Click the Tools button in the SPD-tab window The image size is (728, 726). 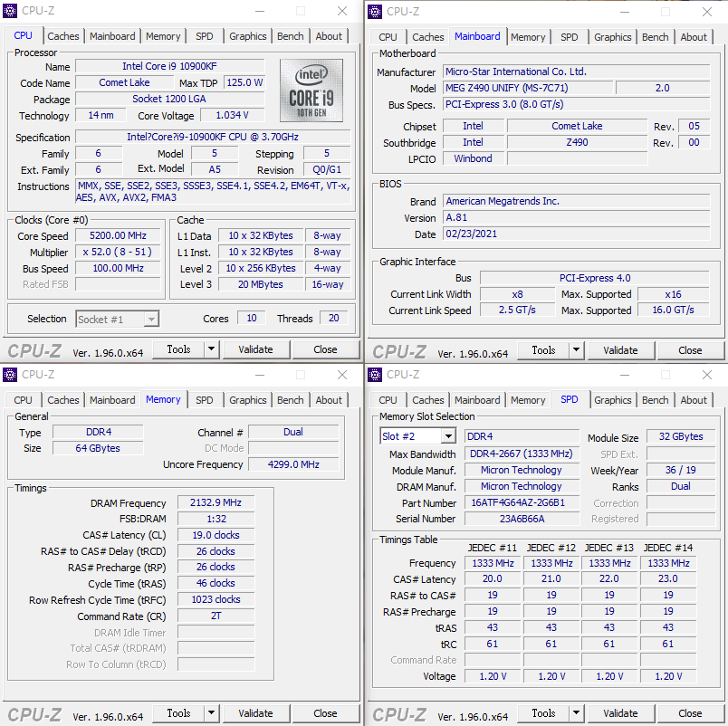pyautogui.click(x=543, y=713)
